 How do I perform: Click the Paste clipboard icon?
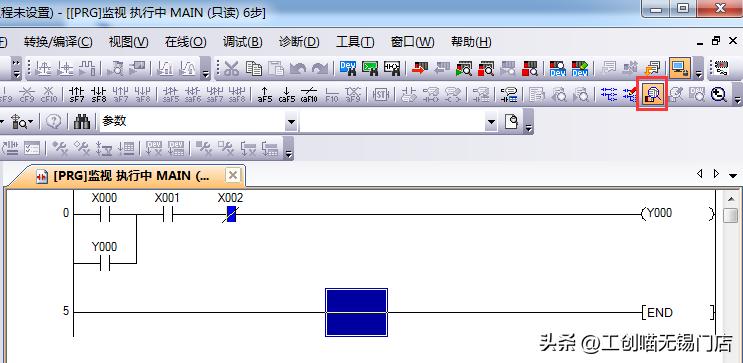276,69
